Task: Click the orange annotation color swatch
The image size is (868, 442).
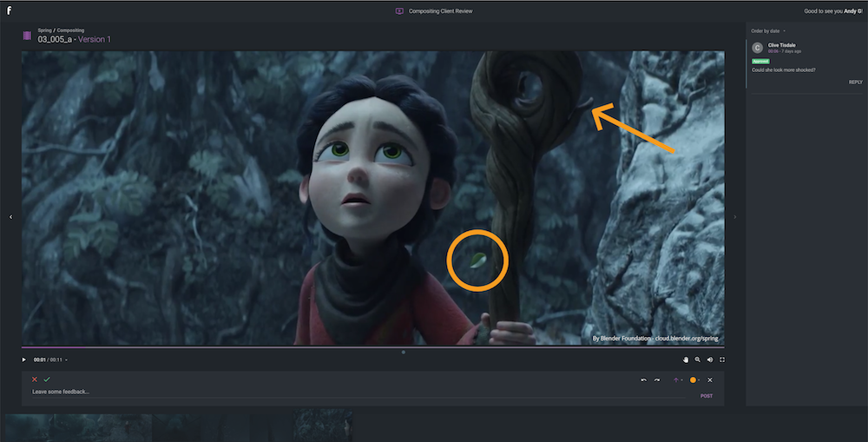Action: pyautogui.click(x=693, y=380)
